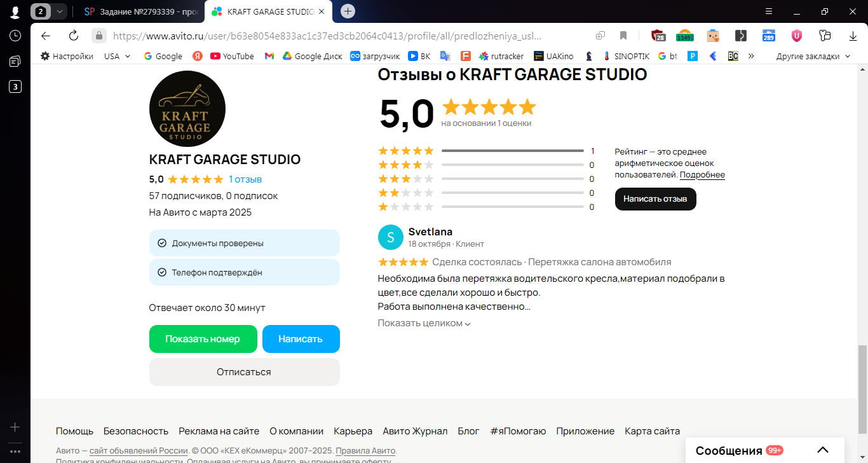Switch to Задание №2793339 tab
Viewport: 868px width, 463px height.
(x=141, y=11)
